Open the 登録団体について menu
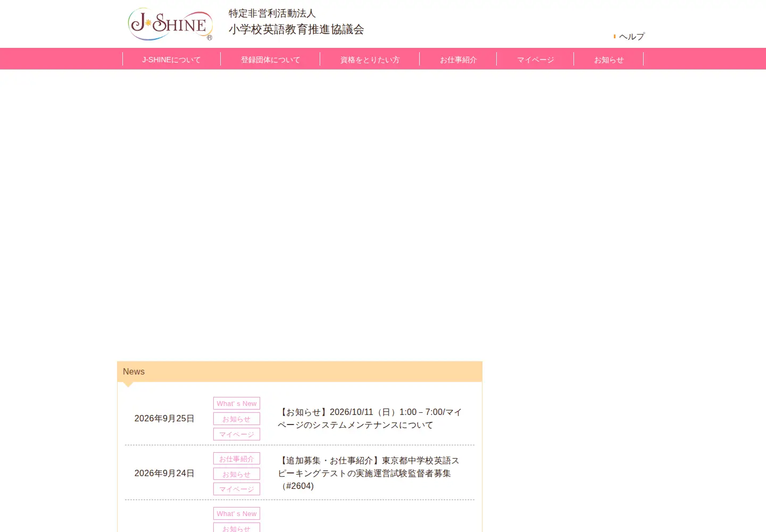 tap(270, 60)
